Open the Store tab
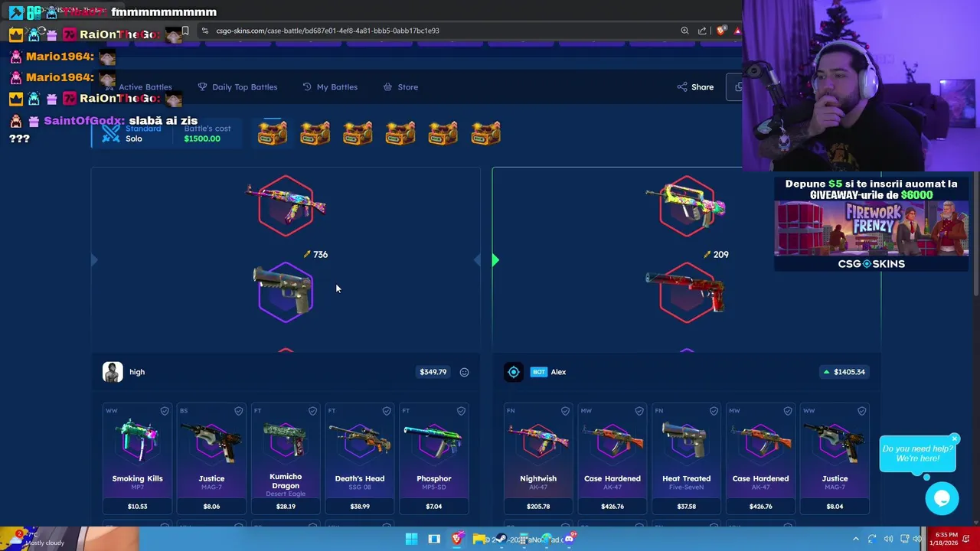Viewport: 980px width, 551px height. [400, 87]
